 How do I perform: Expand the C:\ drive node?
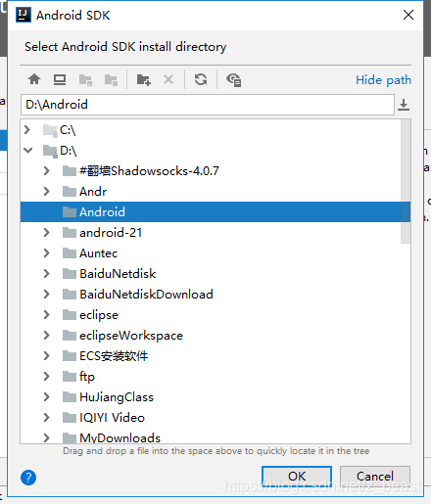27,130
